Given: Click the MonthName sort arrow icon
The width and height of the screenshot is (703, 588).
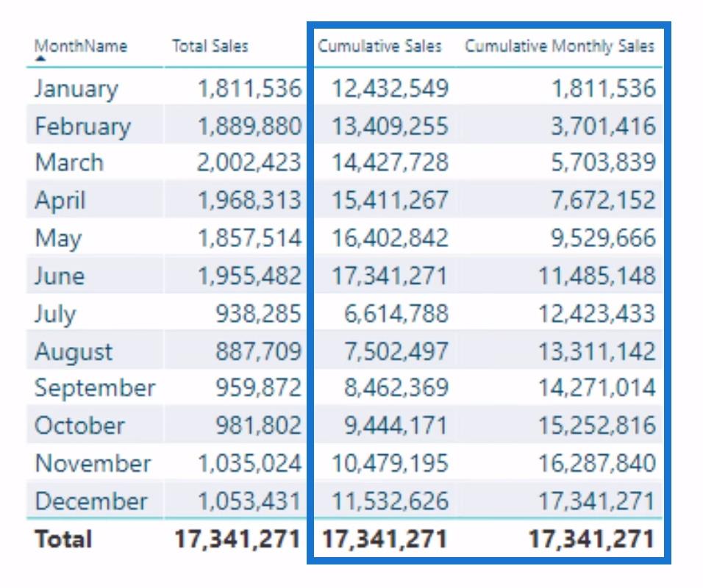Looking at the screenshot, I should pyautogui.click(x=40, y=58).
